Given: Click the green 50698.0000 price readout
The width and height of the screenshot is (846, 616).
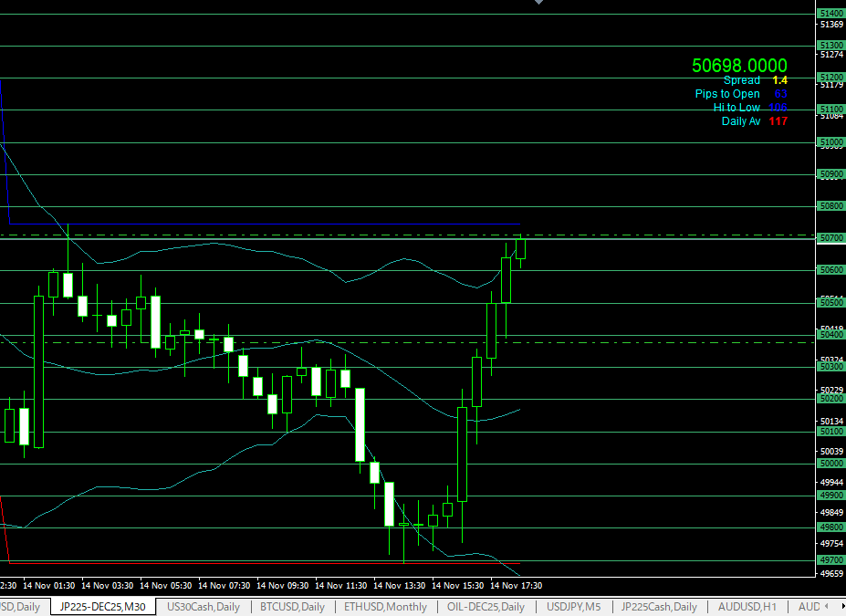Looking at the screenshot, I should (739, 65).
